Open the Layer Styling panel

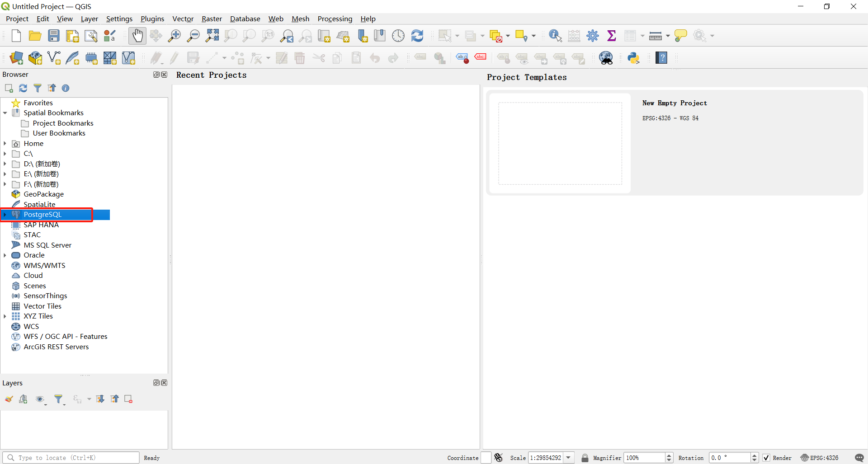[x=9, y=399]
